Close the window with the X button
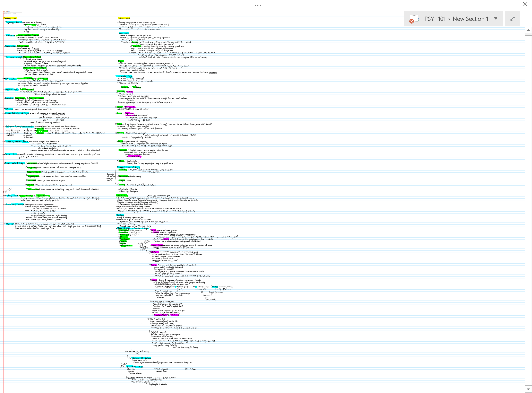Image resolution: width=532 pixels, height=393 pixels. point(525,4)
